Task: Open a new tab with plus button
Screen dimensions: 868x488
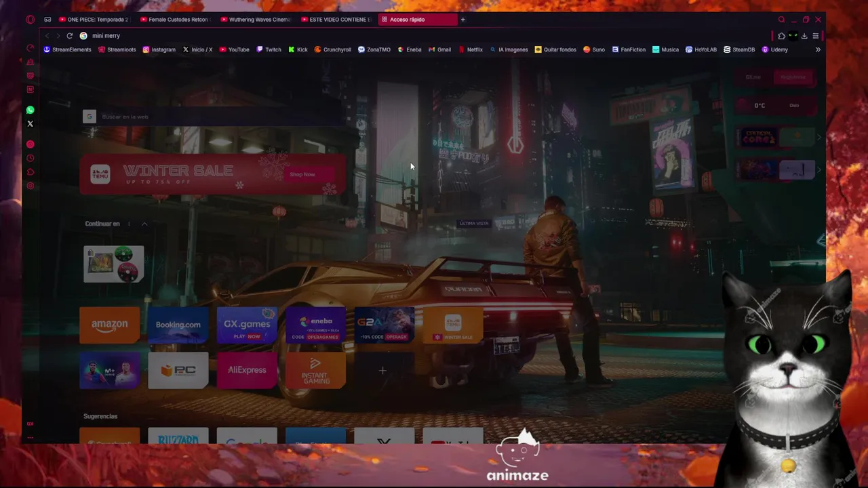Action: 462,20
